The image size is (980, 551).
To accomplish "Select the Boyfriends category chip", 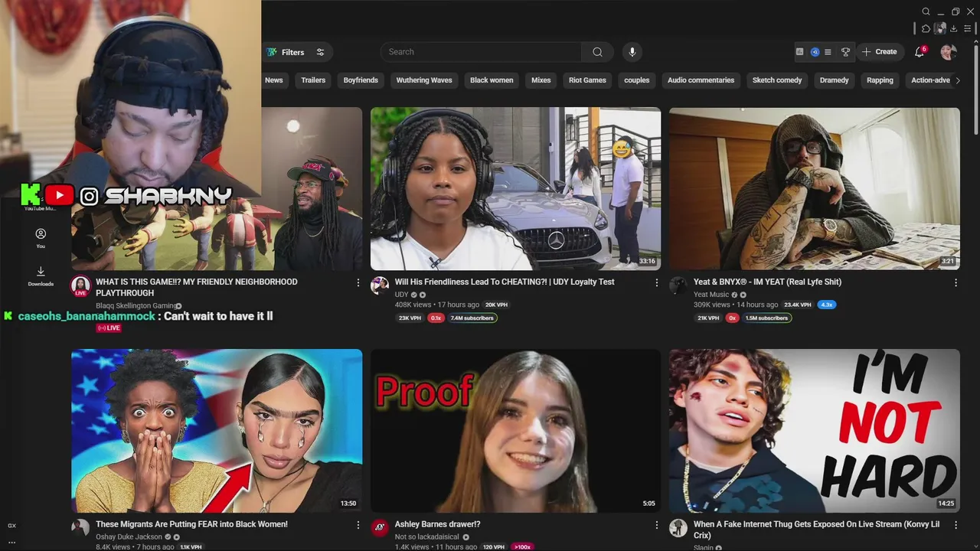I will pyautogui.click(x=361, y=80).
